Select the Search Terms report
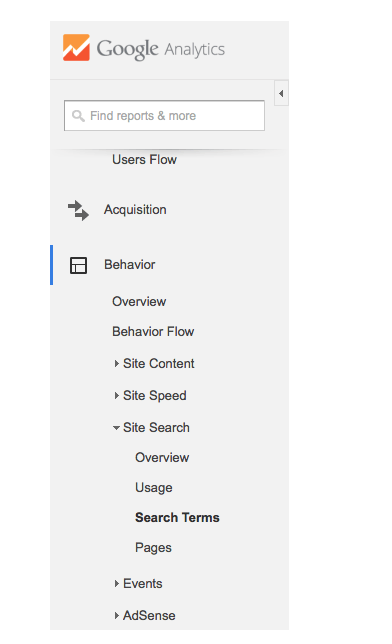The width and height of the screenshot is (392, 644). [178, 518]
